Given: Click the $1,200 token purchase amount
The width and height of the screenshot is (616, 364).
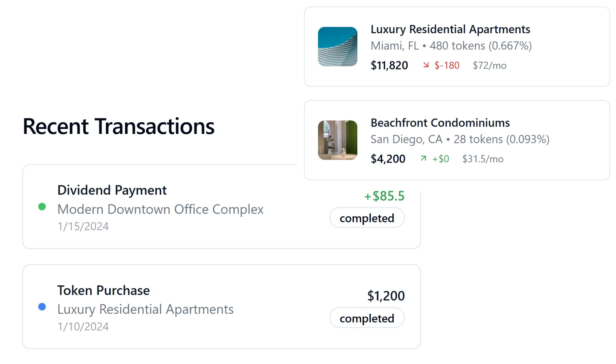Looking at the screenshot, I should 386,296.
